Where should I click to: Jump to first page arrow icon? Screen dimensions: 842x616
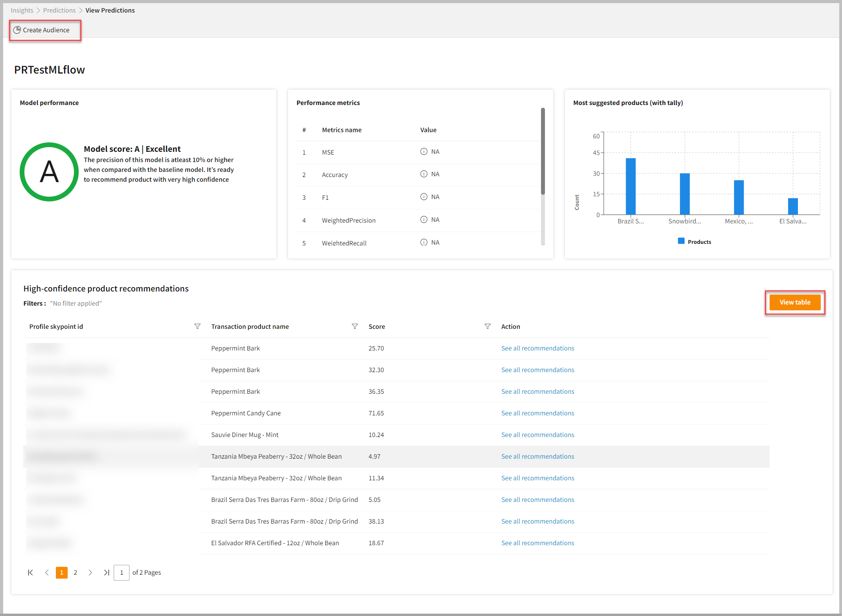[x=30, y=572]
